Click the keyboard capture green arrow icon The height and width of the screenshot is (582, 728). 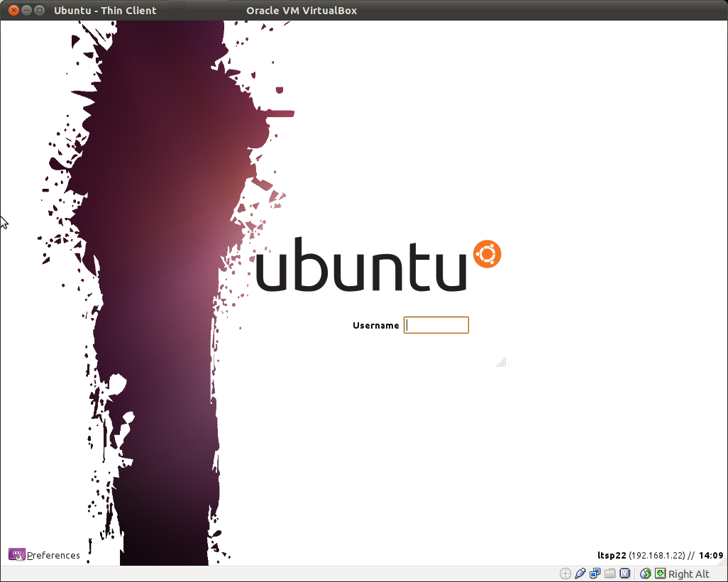tap(660, 573)
